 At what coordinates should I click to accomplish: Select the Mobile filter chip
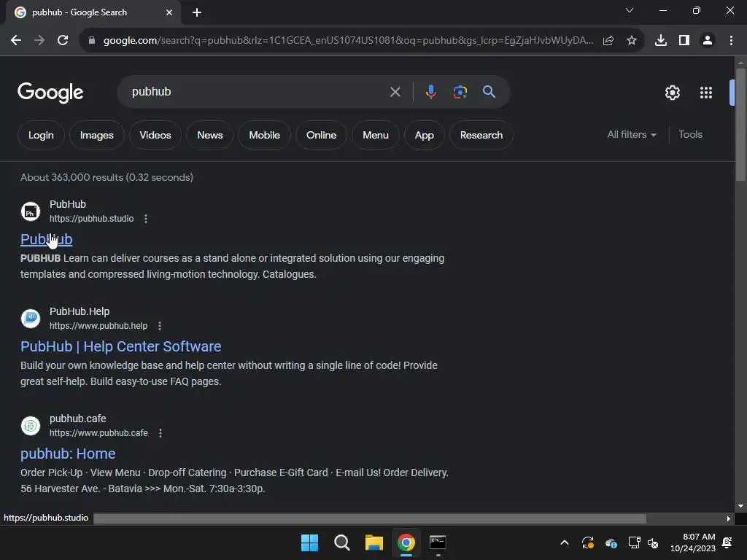pyautogui.click(x=264, y=135)
